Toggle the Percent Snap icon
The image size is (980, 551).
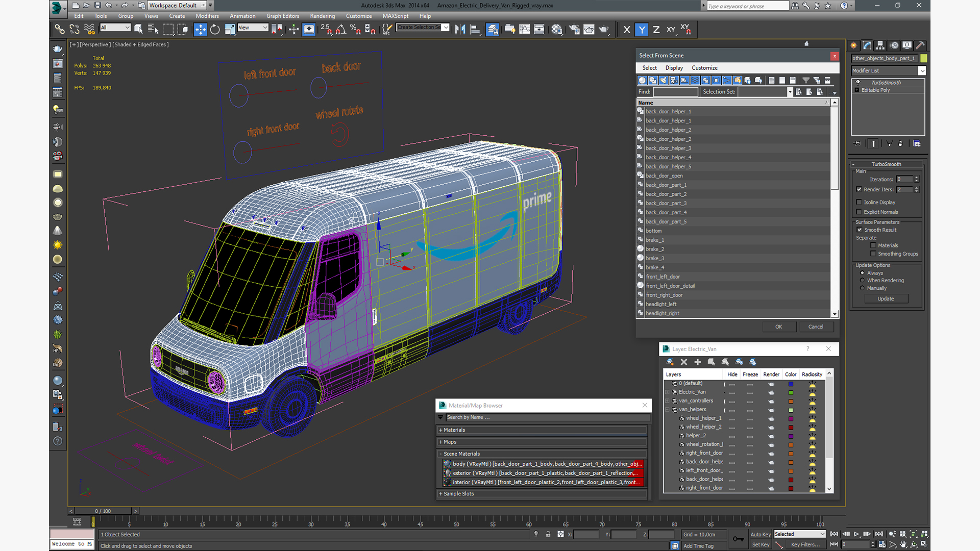coord(355,30)
